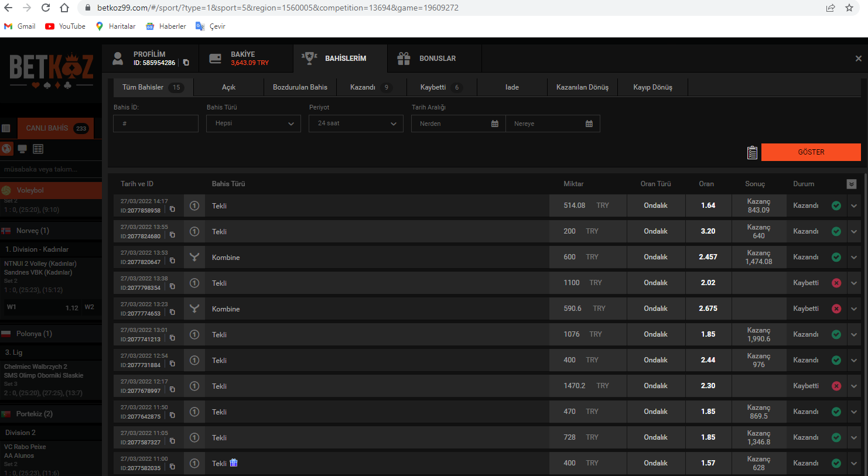The image size is (868, 476).
Task: Copy bet ID 2077858958
Action: click(x=172, y=209)
